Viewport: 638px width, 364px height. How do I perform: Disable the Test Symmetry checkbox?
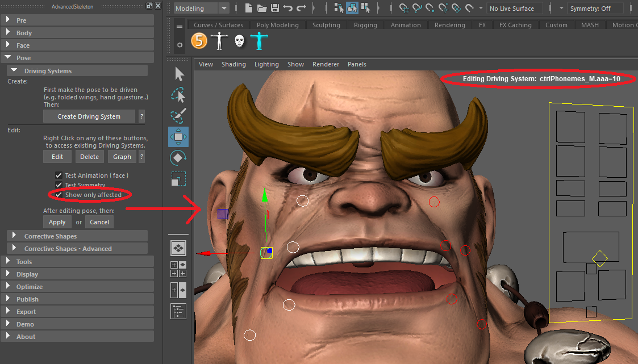tap(59, 185)
